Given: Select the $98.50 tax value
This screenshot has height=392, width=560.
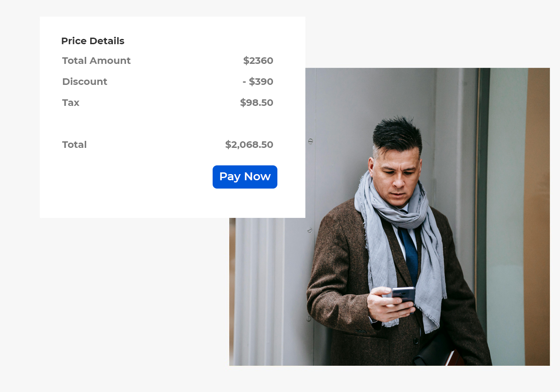Looking at the screenshot, I should click(256, 103).
